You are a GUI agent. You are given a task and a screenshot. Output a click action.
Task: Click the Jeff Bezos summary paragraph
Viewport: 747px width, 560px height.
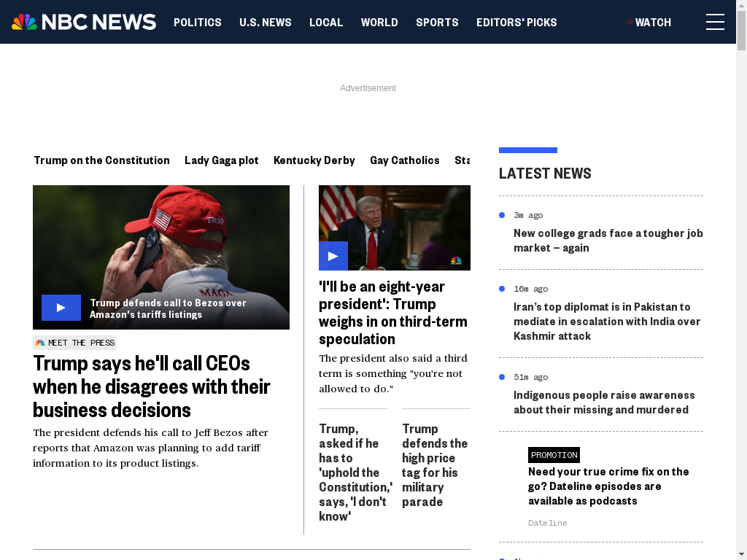click(x=150, y=448)
